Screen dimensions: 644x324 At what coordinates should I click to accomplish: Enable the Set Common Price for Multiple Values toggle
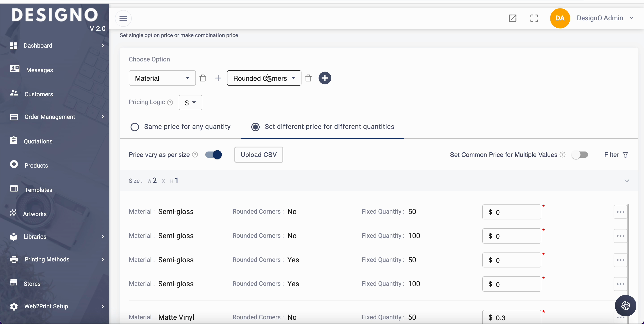(580, 155)
